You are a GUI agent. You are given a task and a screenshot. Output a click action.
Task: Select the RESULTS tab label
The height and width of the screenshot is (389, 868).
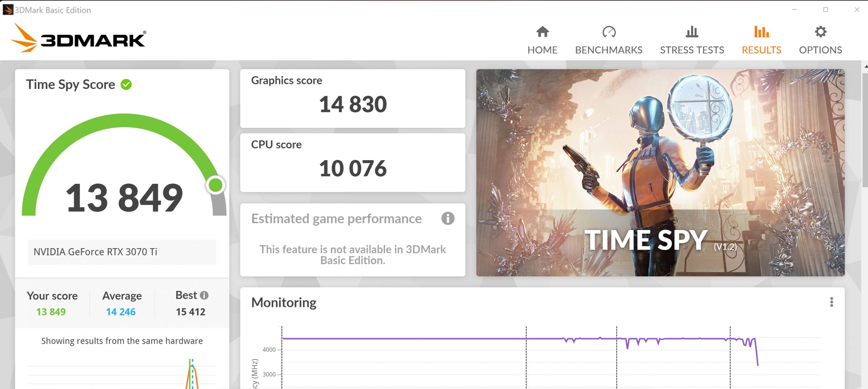[x=762, y=50]
